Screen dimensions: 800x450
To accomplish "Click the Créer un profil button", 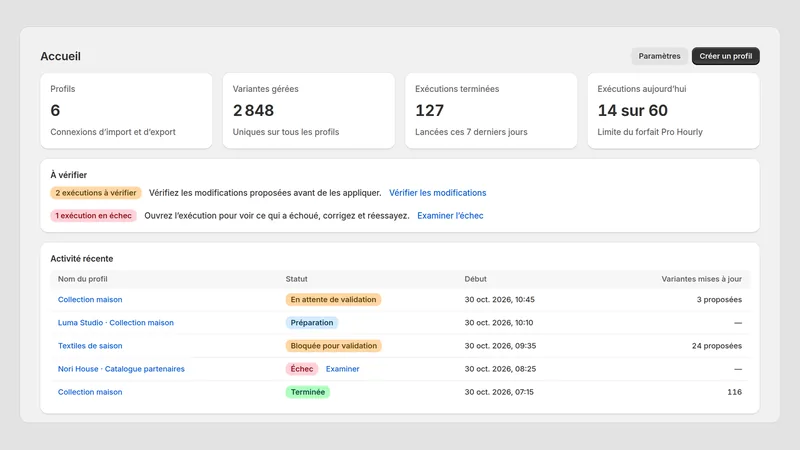I will click(x=726, y=56).
